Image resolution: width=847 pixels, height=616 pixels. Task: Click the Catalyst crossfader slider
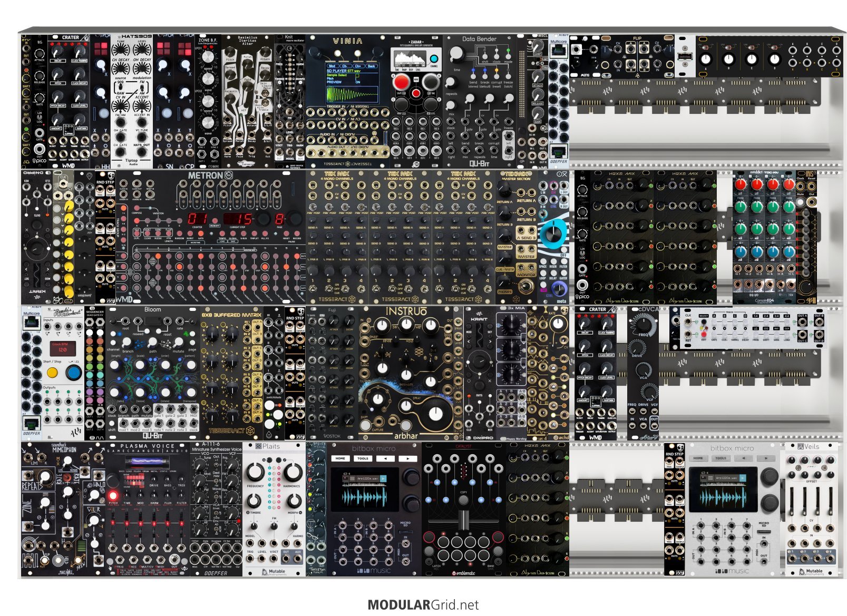coord(463,519)
